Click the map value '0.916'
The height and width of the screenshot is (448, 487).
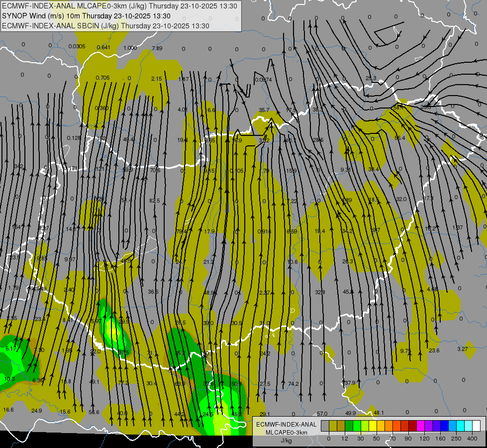click(264, 231)
